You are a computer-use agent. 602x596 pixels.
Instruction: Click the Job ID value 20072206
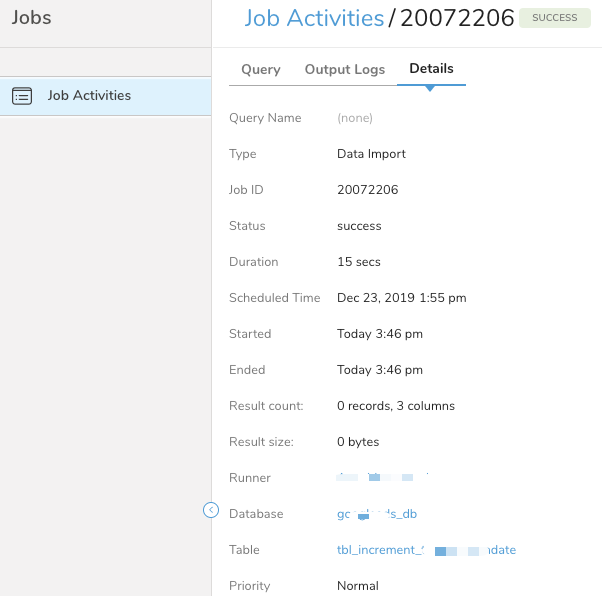click(x=368, y=190)
